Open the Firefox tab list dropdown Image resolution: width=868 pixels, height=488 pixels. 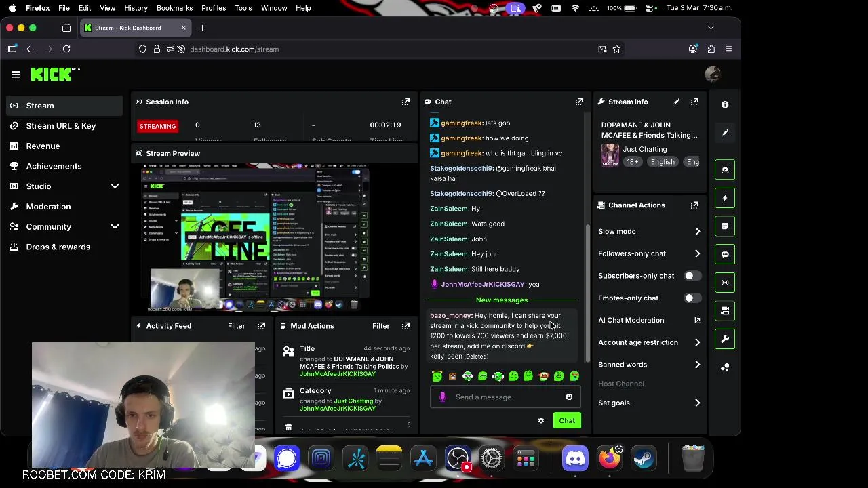click(x=711, y=28)
